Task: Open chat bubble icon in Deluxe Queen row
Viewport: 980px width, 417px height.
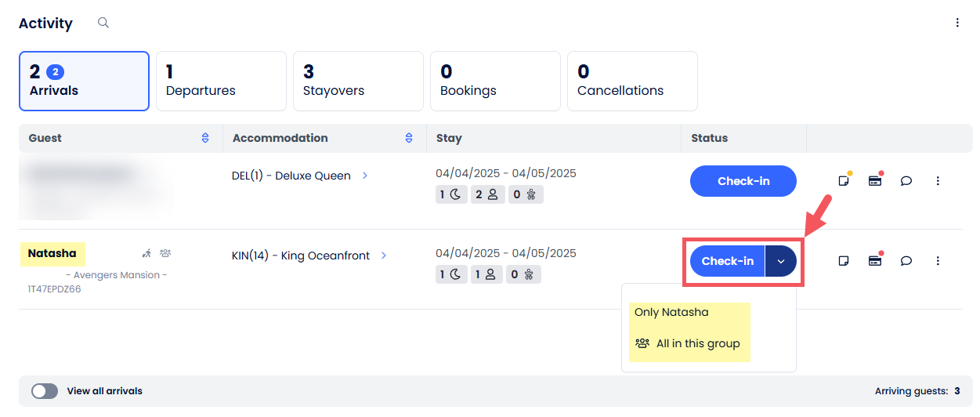Action: point(906,181)
